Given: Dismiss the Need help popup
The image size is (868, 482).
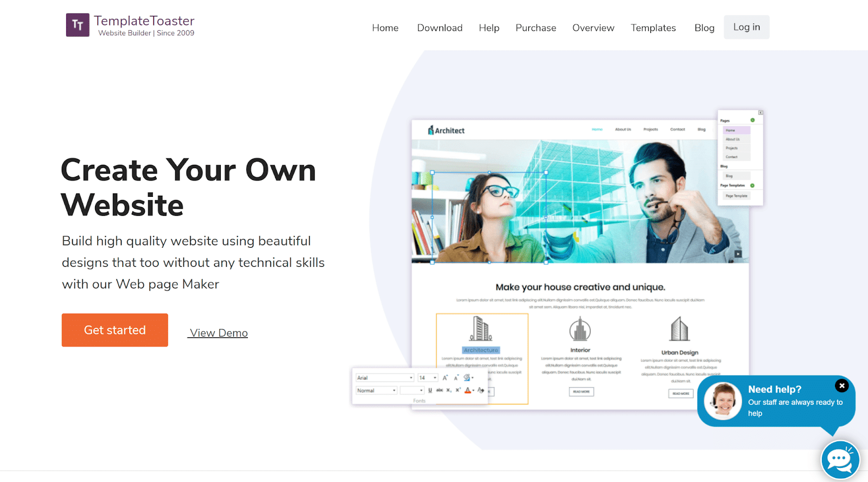Looking at the screenshot, I should tap(841, 385).
